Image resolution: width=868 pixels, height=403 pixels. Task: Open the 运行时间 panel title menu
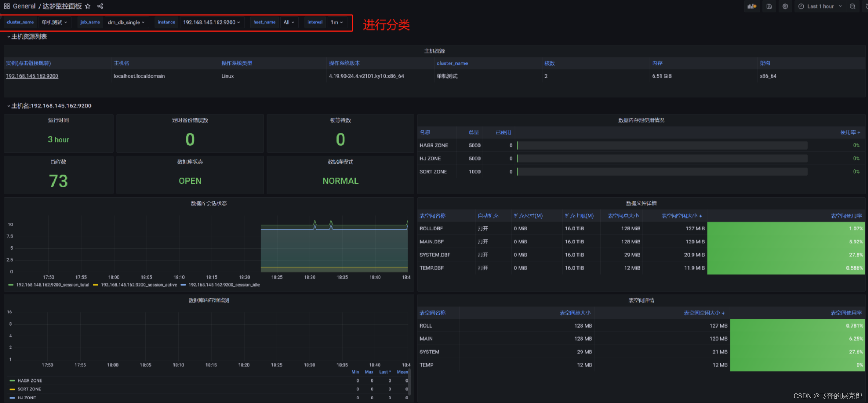(59, 120)
